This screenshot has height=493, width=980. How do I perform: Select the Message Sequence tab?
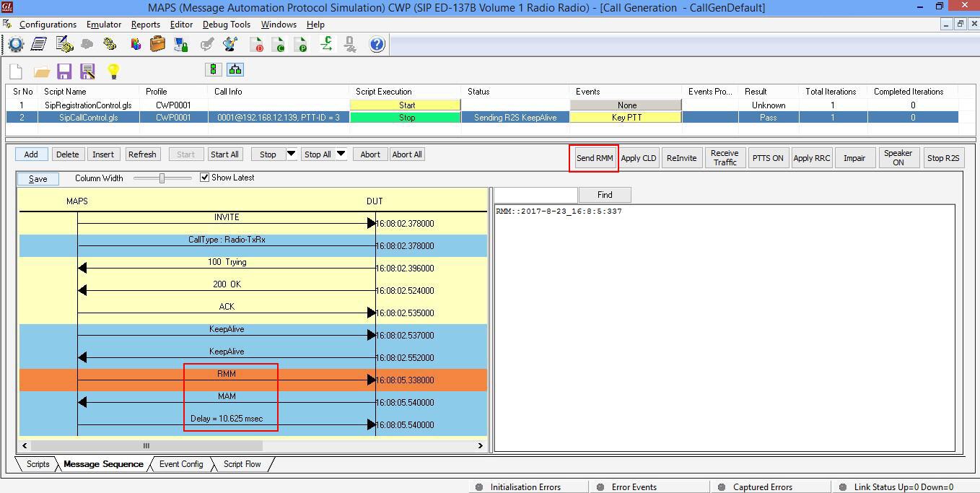[x=103, y=464]
